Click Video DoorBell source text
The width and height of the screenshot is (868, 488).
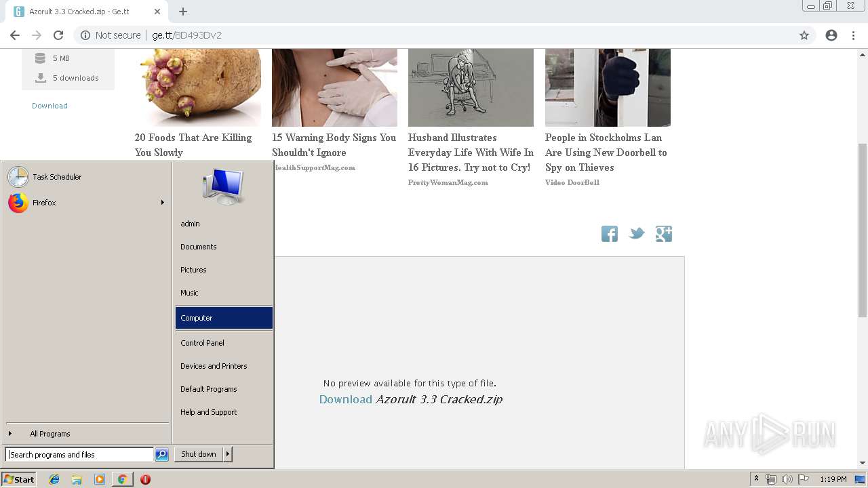[572, 182]
